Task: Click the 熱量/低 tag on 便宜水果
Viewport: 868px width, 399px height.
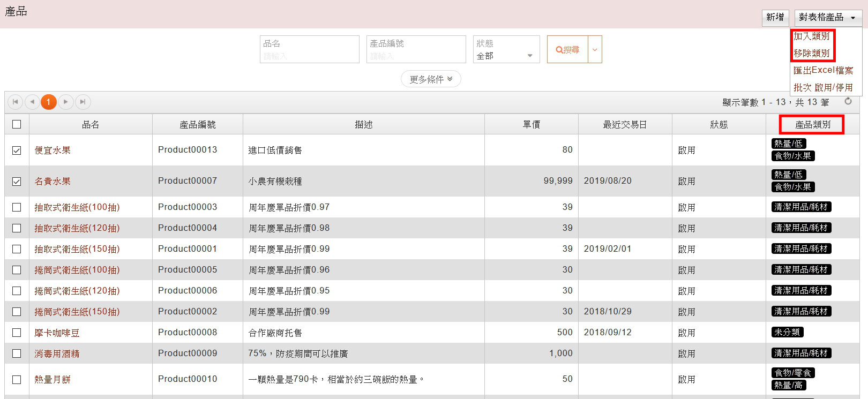Action: pos(789,144)
